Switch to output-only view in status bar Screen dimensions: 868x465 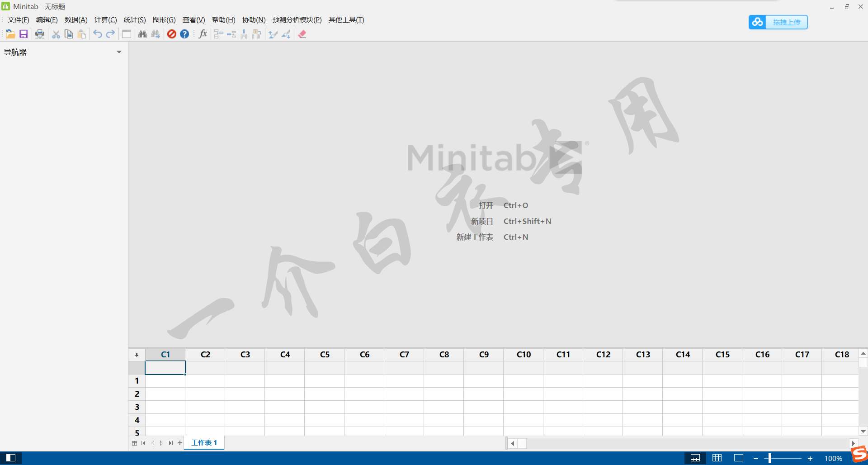(739, 458)
